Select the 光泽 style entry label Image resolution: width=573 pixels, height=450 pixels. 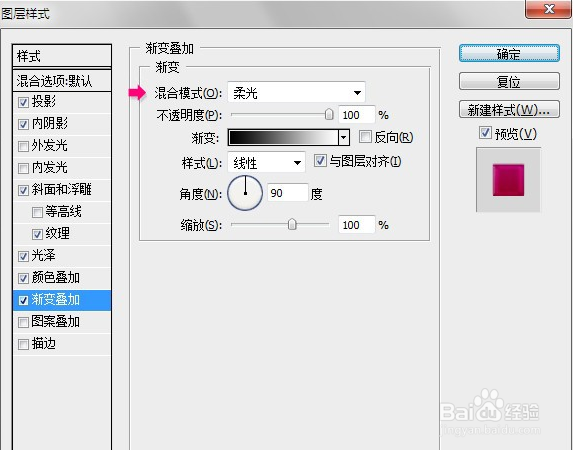click(x=43, y=256)
